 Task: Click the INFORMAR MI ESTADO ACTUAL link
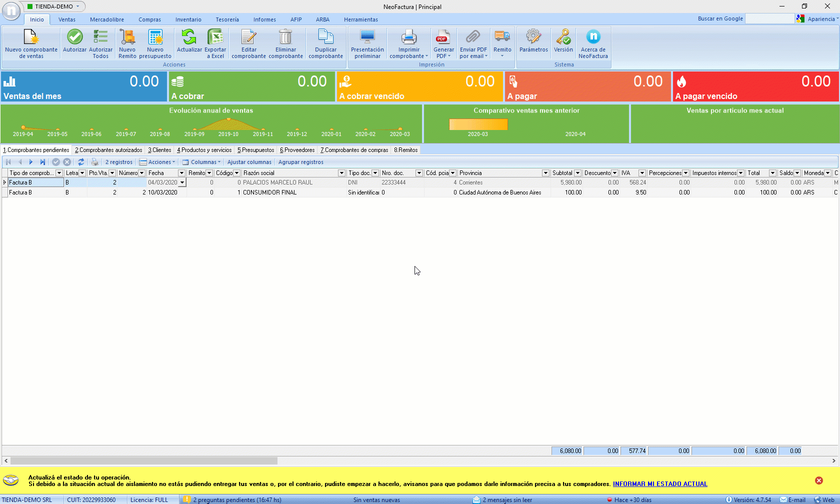point(660,484)
